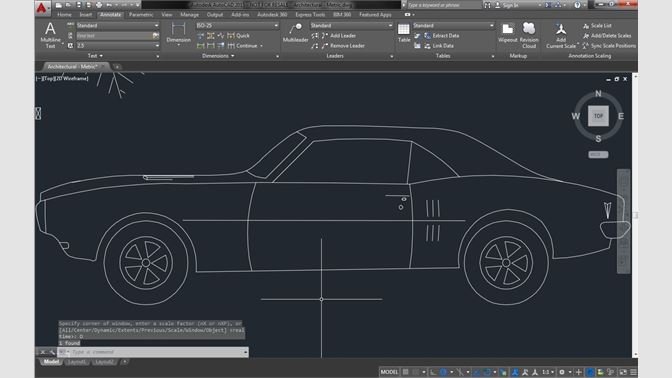Select the Multiline Text tool
Screen dimensions: 672x378
[50, 34]
